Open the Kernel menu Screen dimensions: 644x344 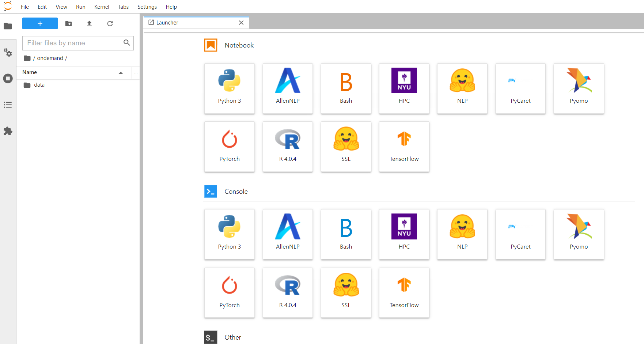(x=102, y=7)
